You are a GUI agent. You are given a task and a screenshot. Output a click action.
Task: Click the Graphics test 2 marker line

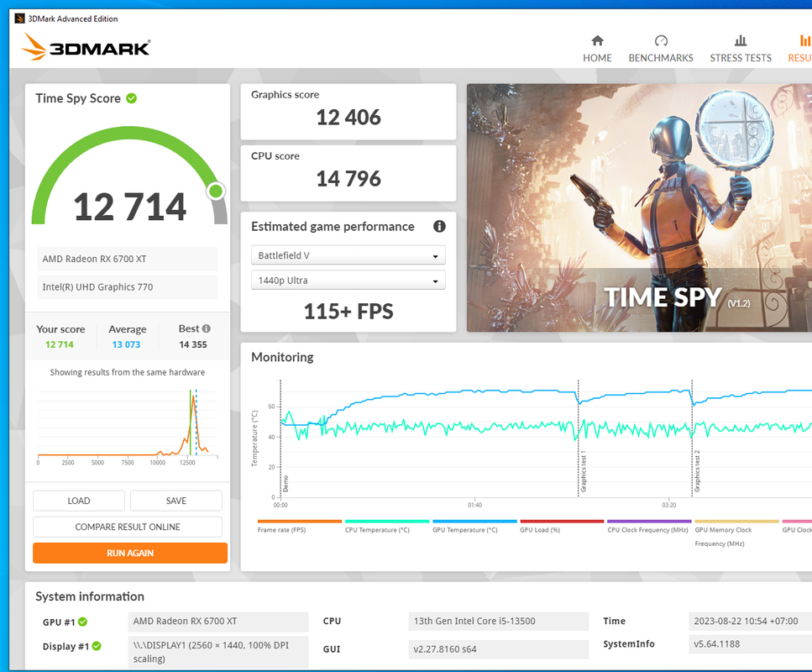pos(692,438)
